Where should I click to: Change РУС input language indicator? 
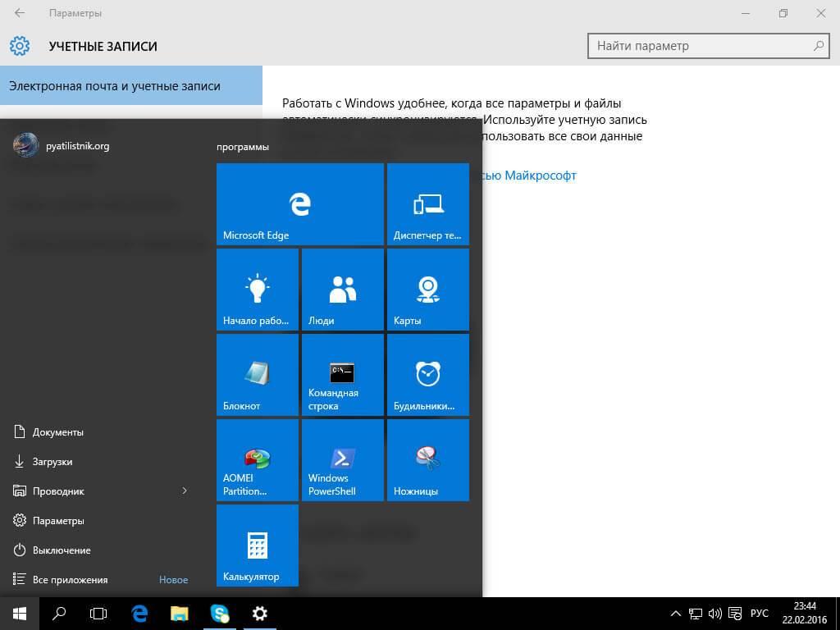(759, 614)
